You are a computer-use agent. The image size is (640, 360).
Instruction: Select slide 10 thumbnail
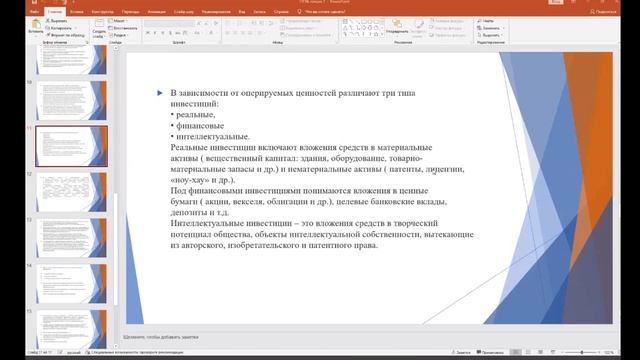[72, 100]
